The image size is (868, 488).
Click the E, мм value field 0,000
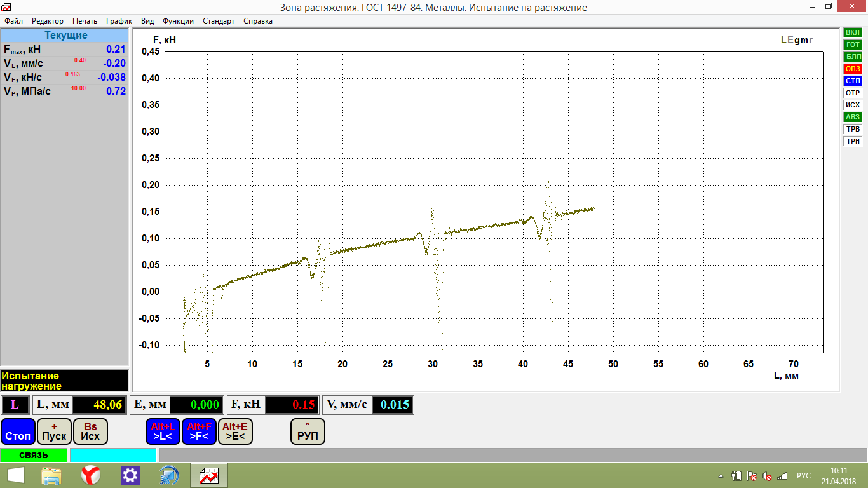(197, 405)
